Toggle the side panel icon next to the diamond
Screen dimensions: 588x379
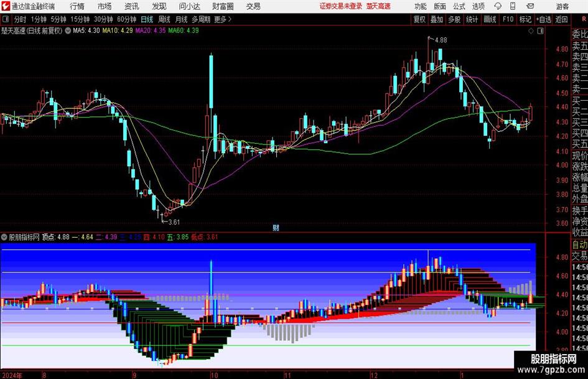tap(540, 31)
